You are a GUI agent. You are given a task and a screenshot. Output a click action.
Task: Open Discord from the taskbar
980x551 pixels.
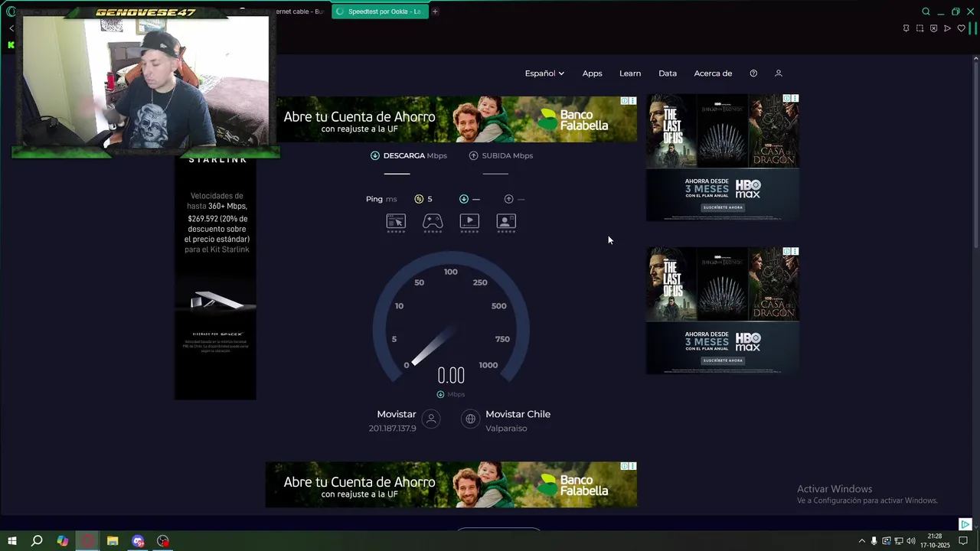(x=138, y=541)
